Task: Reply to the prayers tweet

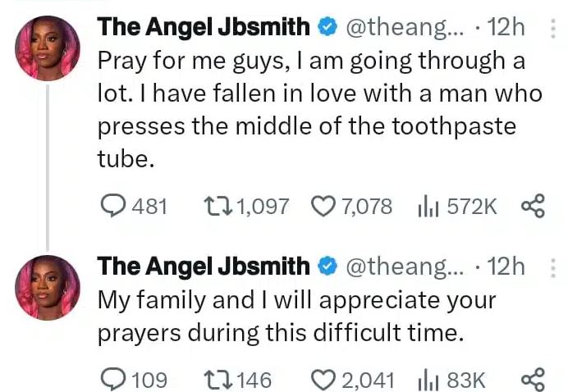Action: coord(111,379)
